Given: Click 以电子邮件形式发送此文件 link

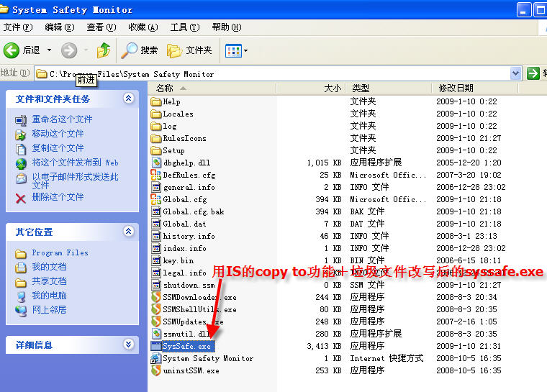Looking at the screenshot, I should pos(76,181).
